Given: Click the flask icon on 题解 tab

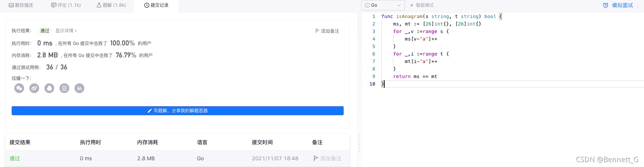Looking at the screenshot, I should 99,5.
